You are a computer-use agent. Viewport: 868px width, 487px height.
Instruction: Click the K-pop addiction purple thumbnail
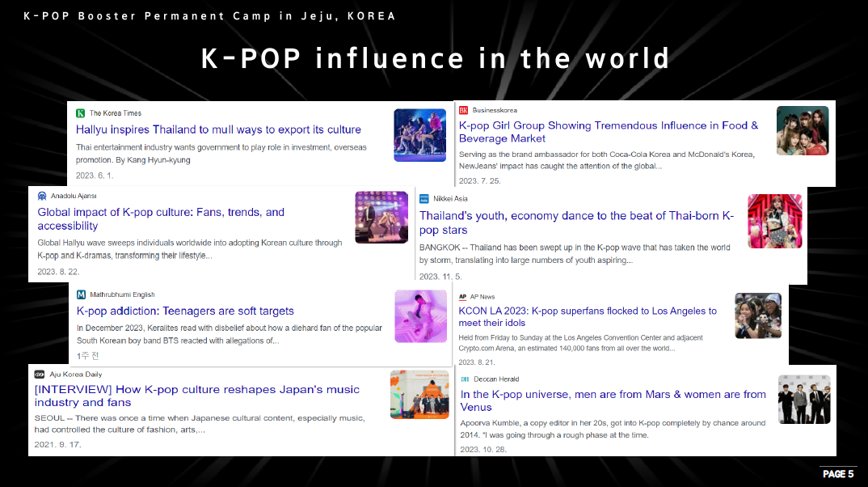[421, 316]
